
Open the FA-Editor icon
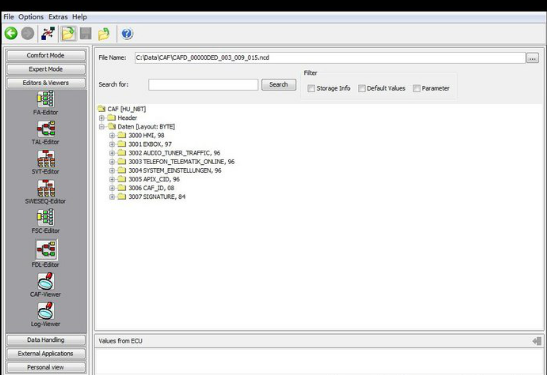coord(46,99)
